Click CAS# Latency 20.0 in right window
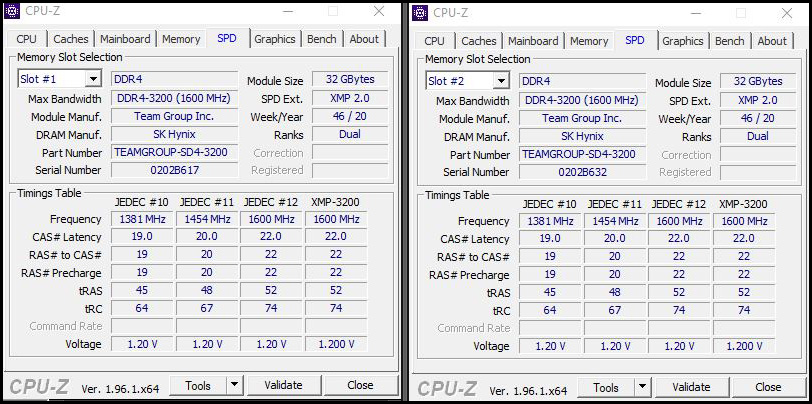 point(615,238)
